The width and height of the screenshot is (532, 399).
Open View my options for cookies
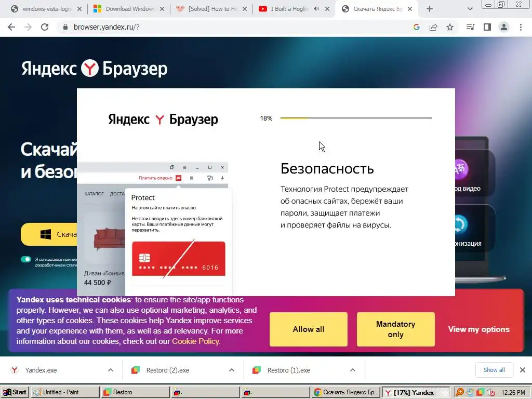(x=478, y=329)
